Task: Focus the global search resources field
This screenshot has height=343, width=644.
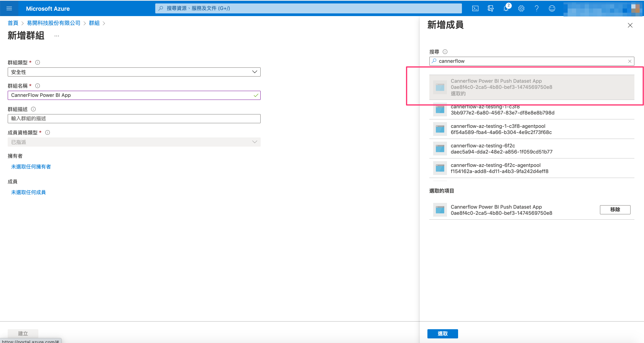Action: 309,8
